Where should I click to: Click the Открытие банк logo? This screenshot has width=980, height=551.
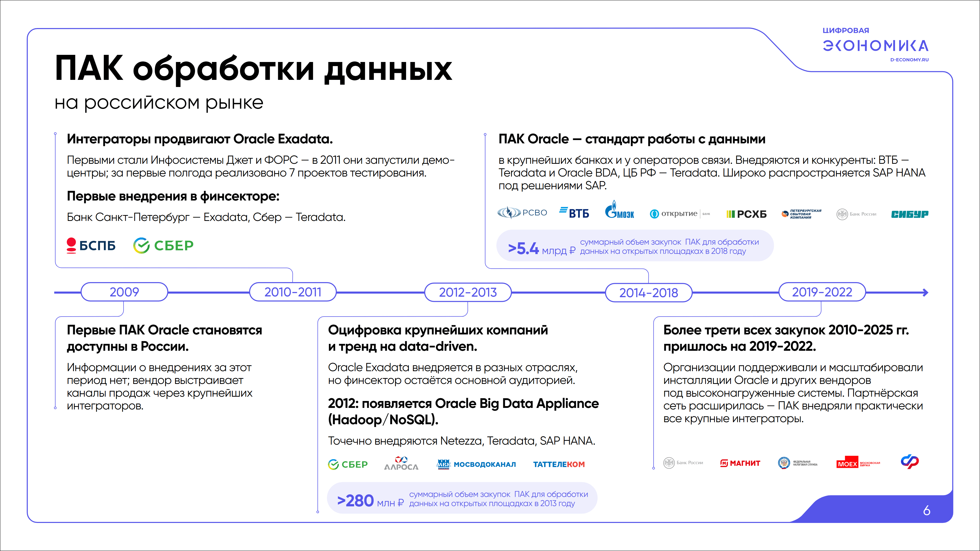[x=680, y=214]
